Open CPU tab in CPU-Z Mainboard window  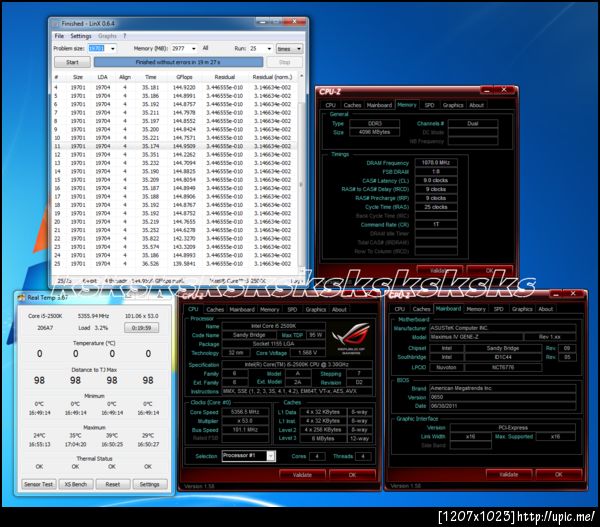(399, 309)
